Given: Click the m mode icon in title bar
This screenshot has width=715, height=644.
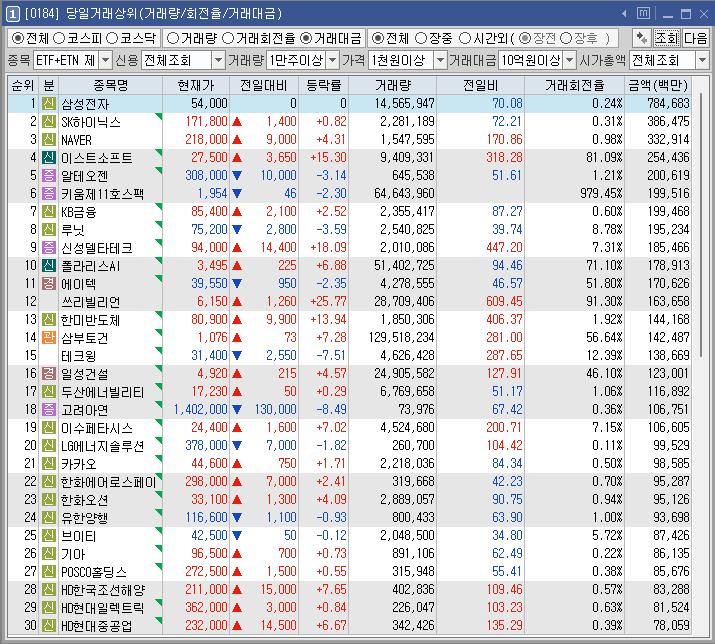Looking at the screenshot, I should click(x=643, y=14).
